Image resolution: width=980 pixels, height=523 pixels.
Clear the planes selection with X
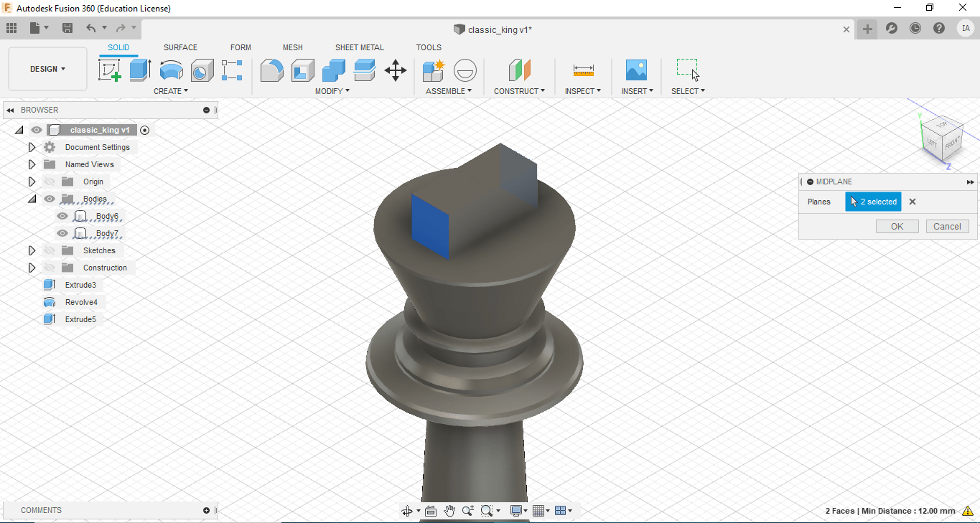point(913,202)
